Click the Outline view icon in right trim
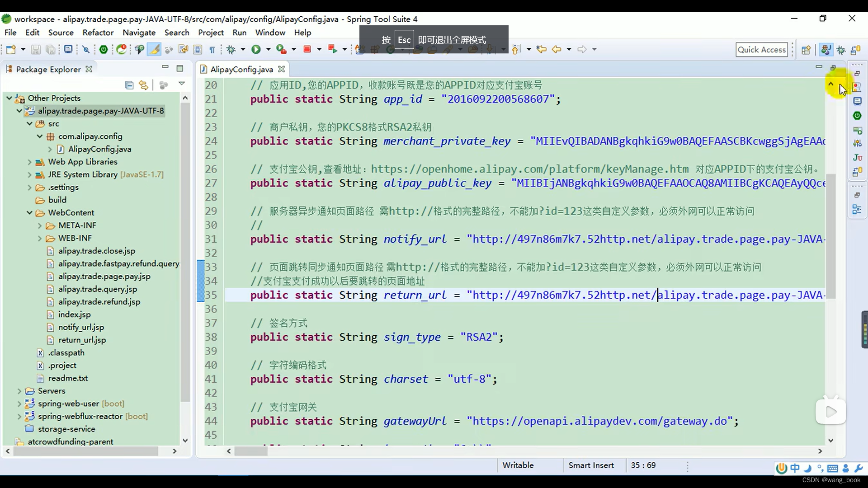The width and height of the screenshot is (868, 488). [857, 209]
